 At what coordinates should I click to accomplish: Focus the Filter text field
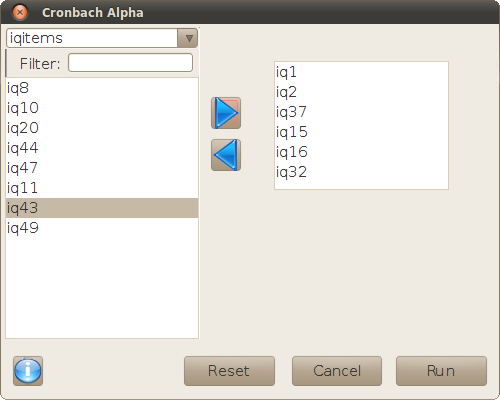(x=130, y=63)
